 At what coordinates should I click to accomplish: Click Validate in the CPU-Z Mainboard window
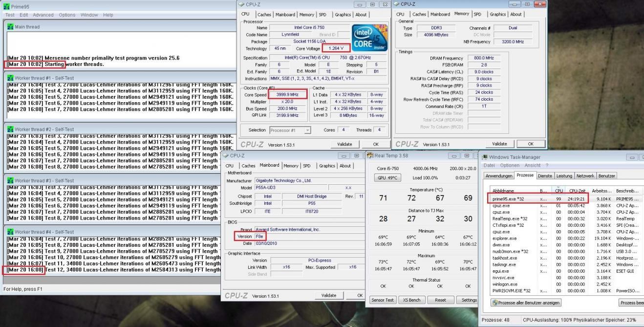[x=329, y=295]
